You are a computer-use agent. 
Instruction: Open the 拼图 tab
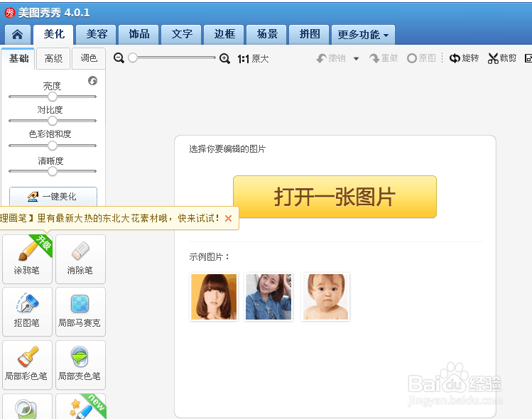point(309,34)
